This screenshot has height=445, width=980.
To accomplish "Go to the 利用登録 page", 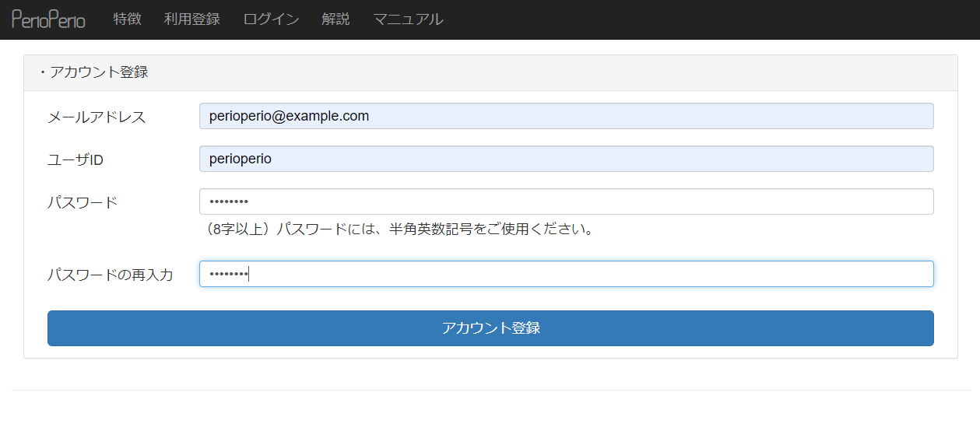I will click(x=192, y=19).
